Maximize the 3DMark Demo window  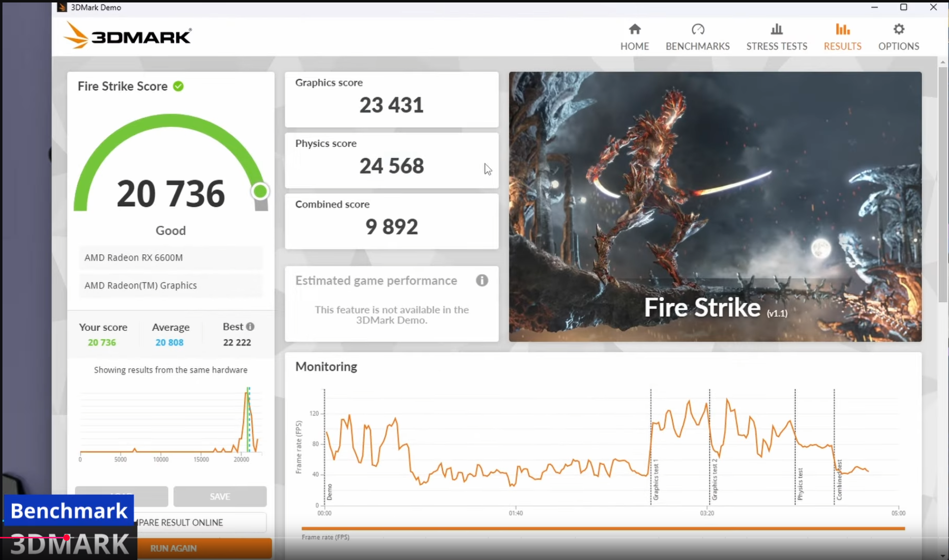click(x=904, y=7)
